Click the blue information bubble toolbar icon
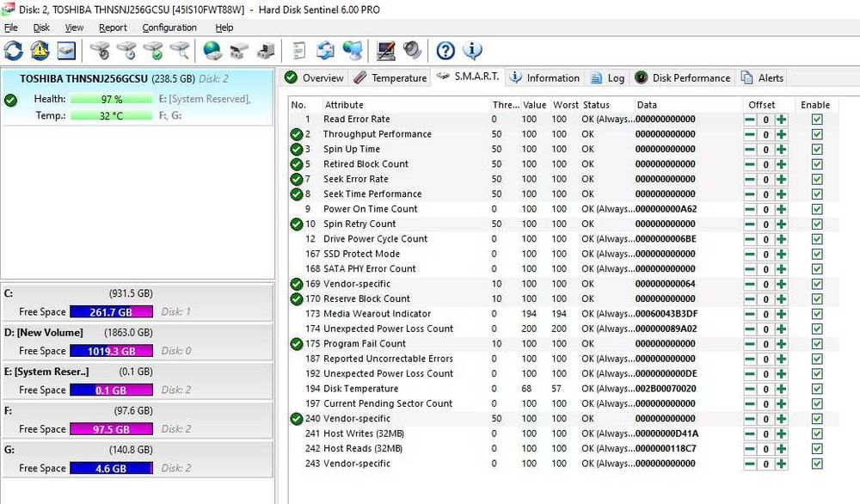Viewport: 860px width, 504px height. (472, 51)
